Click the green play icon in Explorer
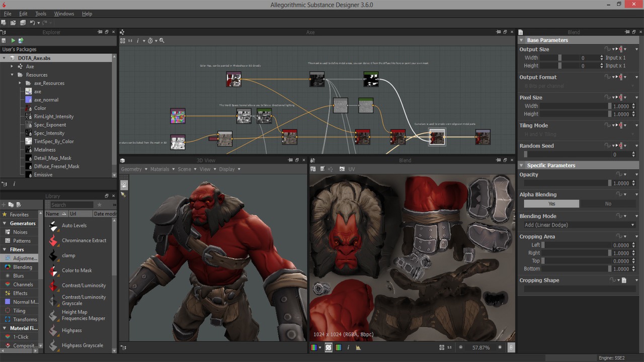The width and height of the screenshot is (644, 362). (13, 40)
